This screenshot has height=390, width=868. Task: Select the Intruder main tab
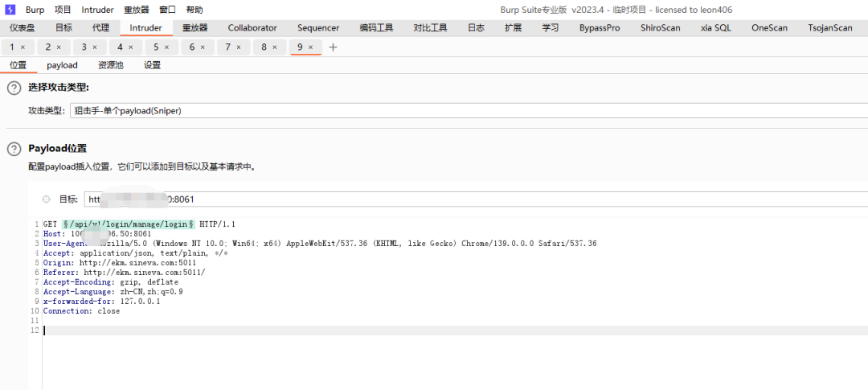(x=145, y=27)
